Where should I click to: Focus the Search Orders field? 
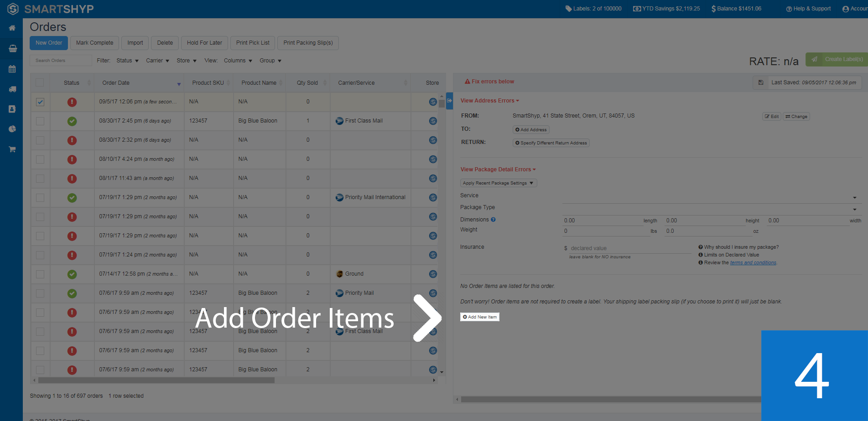click(61, 60)
